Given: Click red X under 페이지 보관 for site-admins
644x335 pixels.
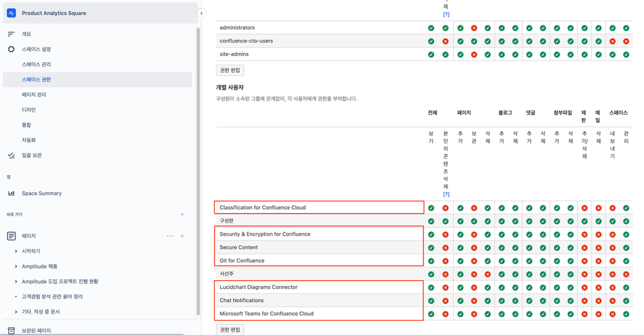Looking at the screenshot, I should [474, 54].
